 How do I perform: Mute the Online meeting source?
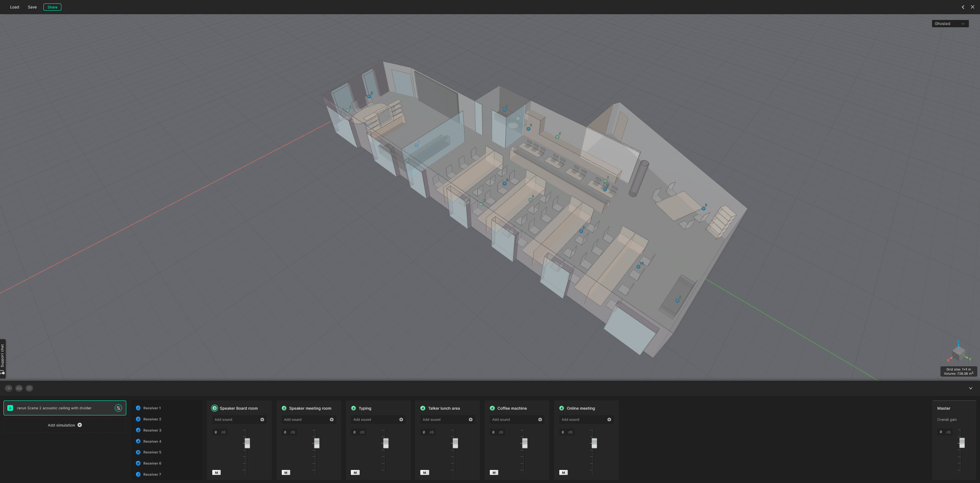(564, 473)
